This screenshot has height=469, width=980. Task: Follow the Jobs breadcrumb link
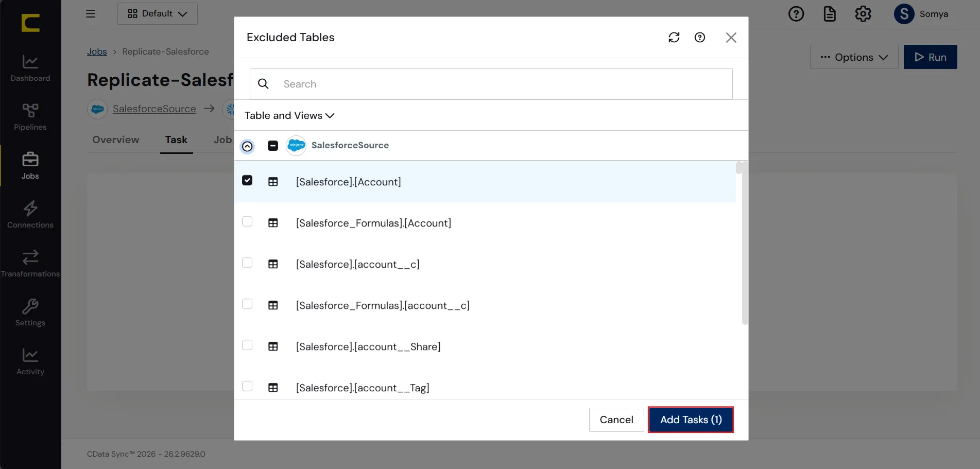pos(97,51)
